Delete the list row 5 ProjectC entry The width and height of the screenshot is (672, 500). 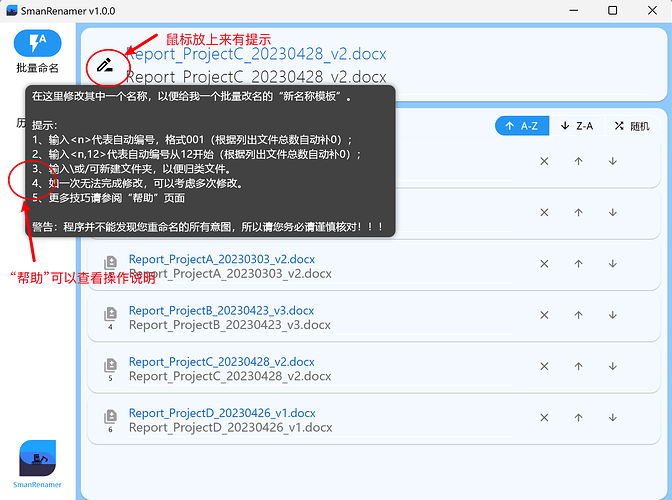pyautogui.click(x=544, y=368)
